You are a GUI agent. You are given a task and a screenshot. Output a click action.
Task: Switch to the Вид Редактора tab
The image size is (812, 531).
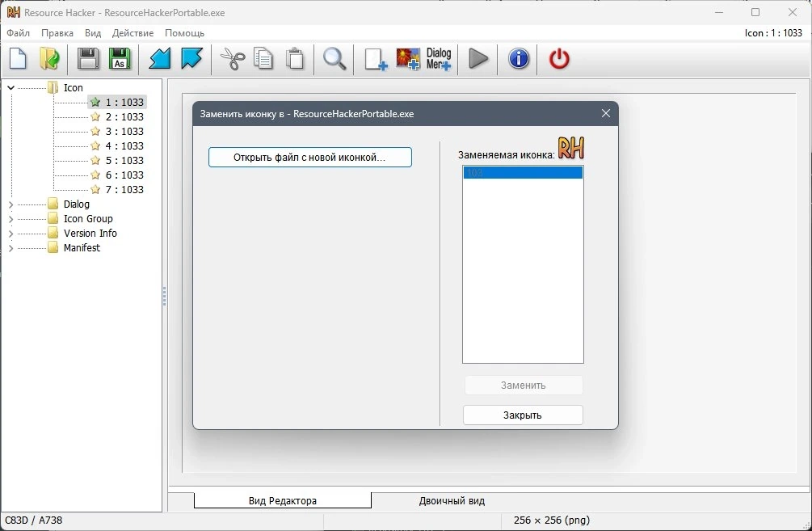(x=282, y=500)
